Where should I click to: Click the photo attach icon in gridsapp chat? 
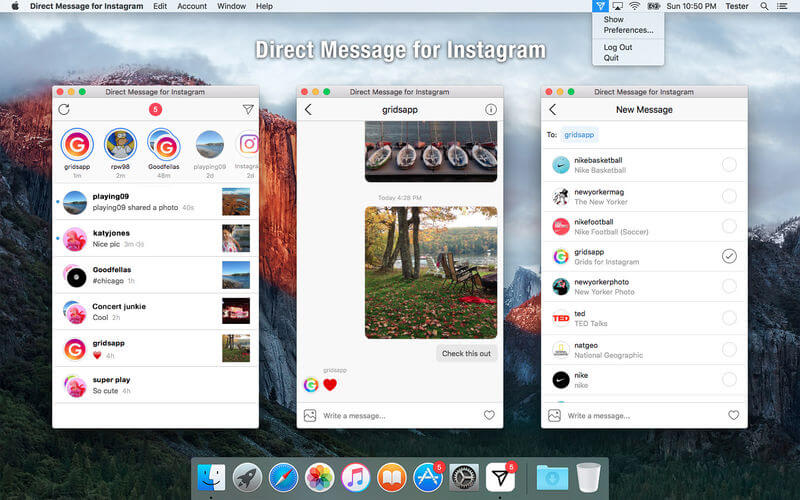[x=310, y=415]
